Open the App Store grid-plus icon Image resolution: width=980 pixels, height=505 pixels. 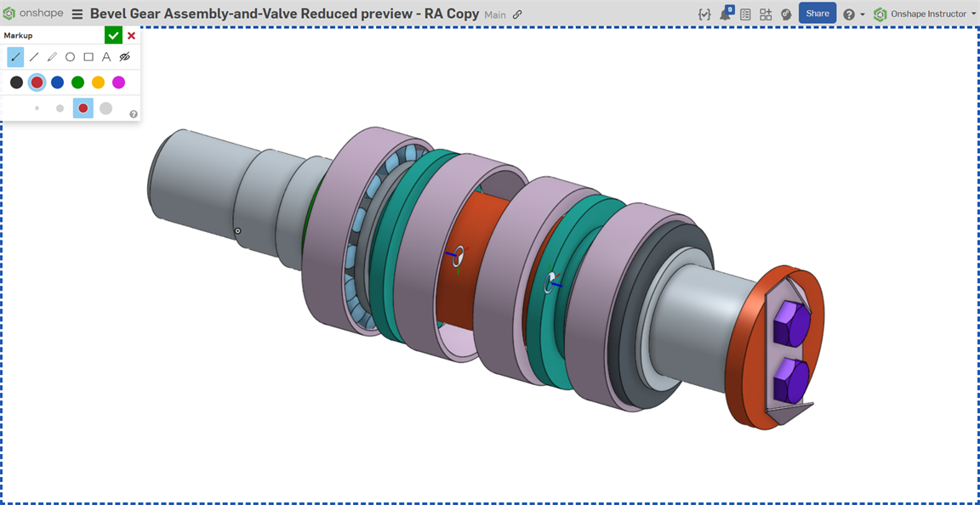(766, 14)
